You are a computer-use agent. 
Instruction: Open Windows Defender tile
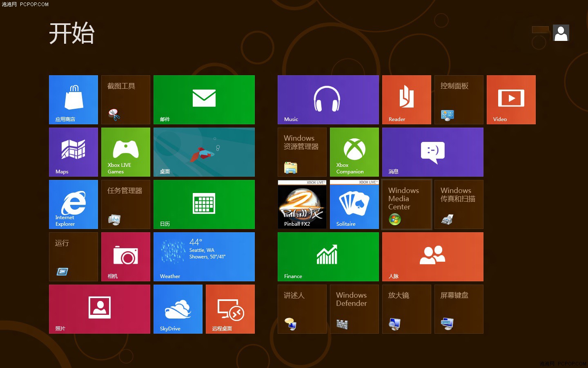coord(354,309)
